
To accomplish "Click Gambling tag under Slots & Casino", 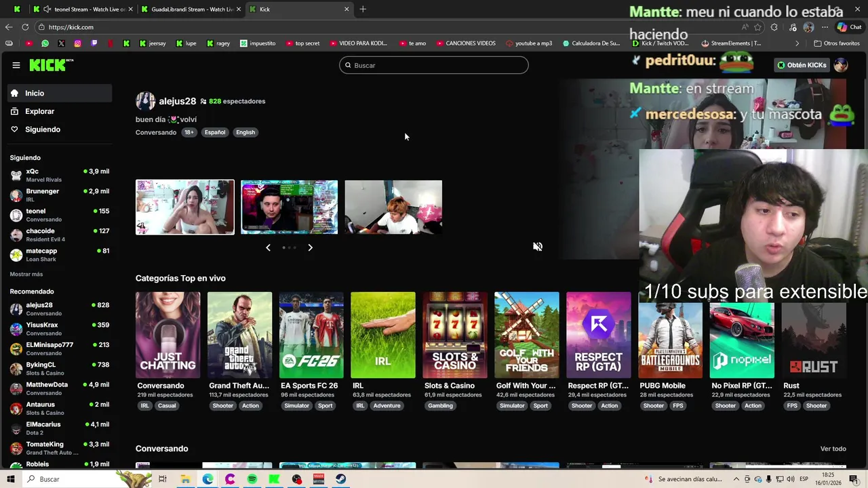I will (440, 405).
